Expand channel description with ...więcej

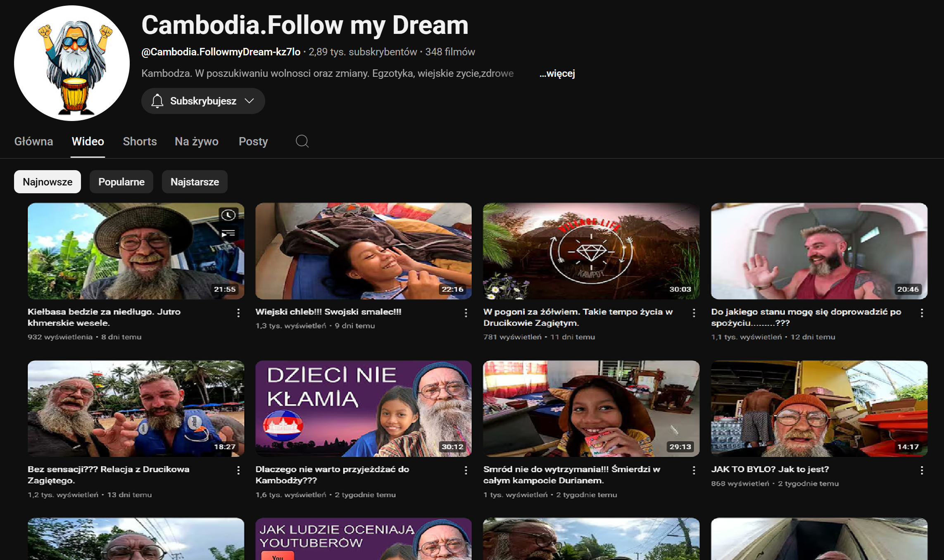557,74
